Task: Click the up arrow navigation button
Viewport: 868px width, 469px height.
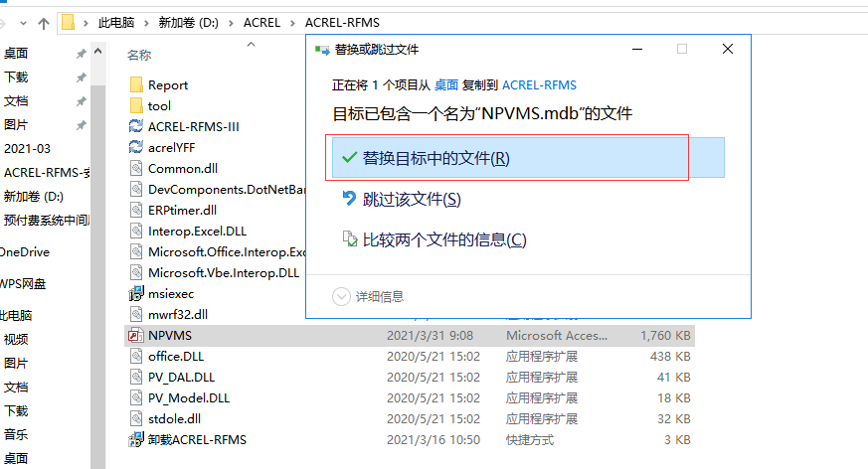Action: [44, 21]
